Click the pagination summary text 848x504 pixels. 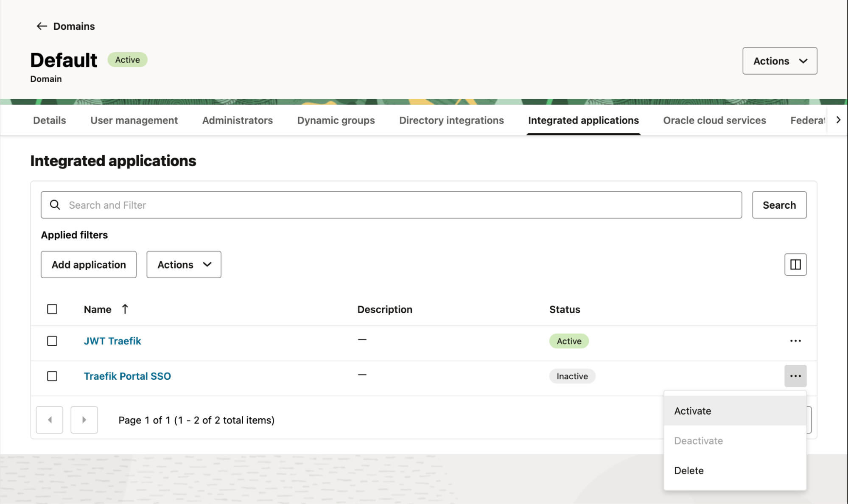(x=196, y=420)
